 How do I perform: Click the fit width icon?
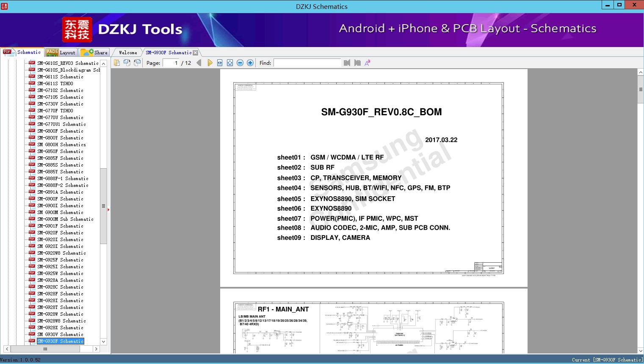click(x=220, y=63)
